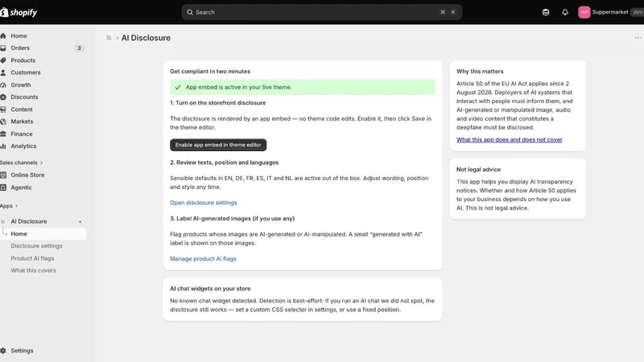Pin the AI Disclosure app in sidebar
This screenshot has width=644, height=362.
[x=80, y=222]
